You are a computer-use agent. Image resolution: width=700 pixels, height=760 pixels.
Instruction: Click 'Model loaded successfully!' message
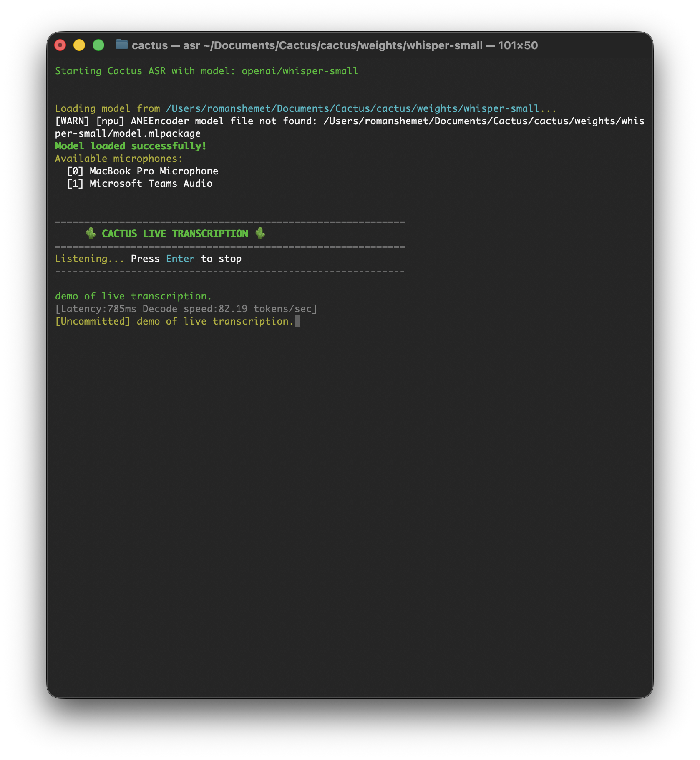coord(131,146)
